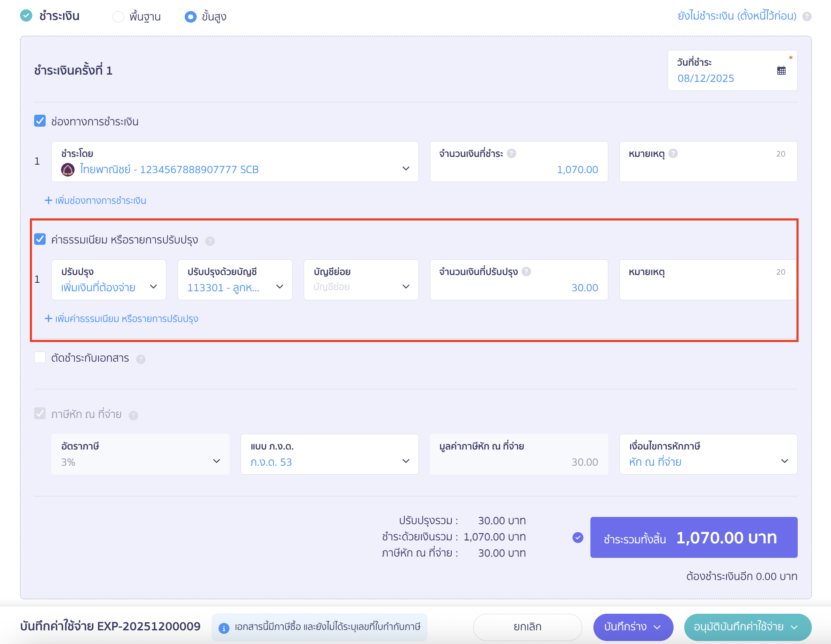Click info icon in purchase tax notice

click(224, 628)
